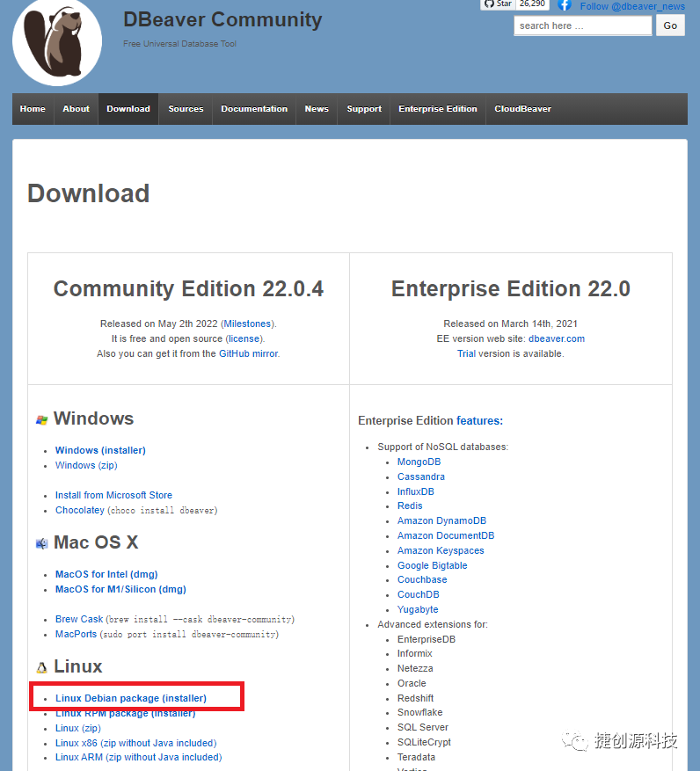Screen dimensions: 700x771
Task: Open the Home menu item
Action: pos(33,109)
